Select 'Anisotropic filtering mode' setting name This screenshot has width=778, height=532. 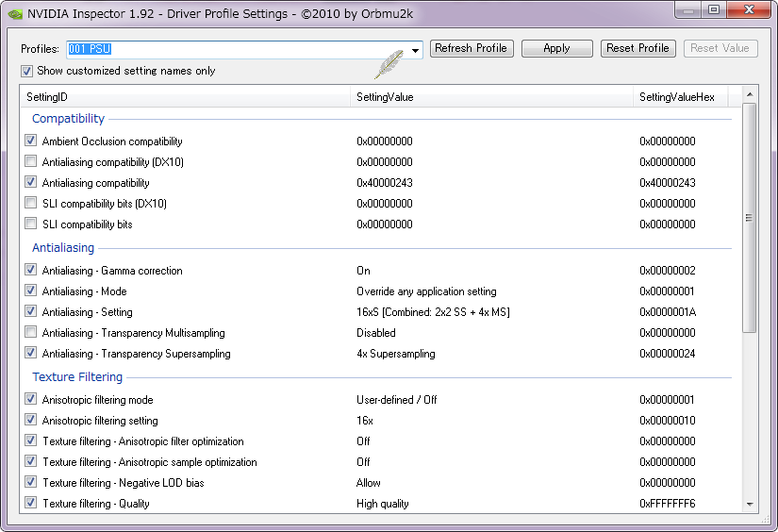(x=98, y=400)
